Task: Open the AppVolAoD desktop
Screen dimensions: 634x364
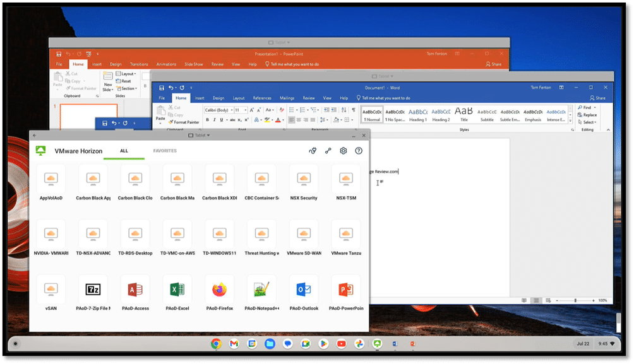Action: pyautogui.click(x=51, y=182)
